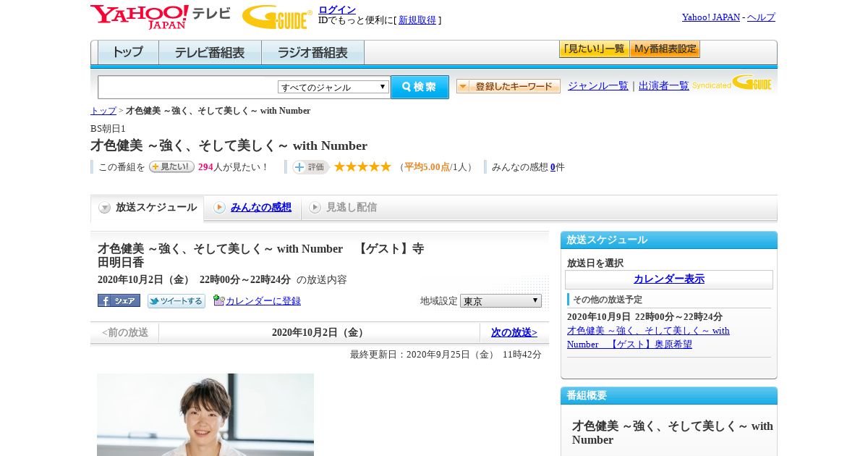Screen dimensions: 868x456
Task: Open the ヘルプ link
Action: point(761,17)
